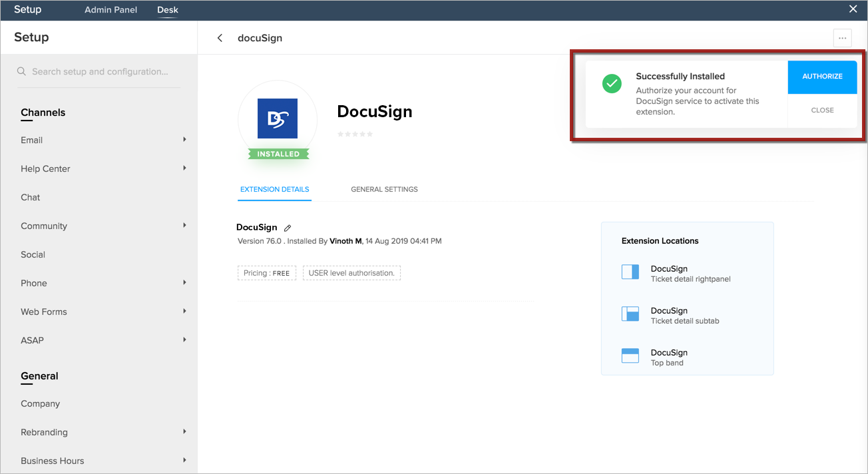Click the Extension Locations heading
The height and width of the screenshot is (474, 868).
point(660,241)
